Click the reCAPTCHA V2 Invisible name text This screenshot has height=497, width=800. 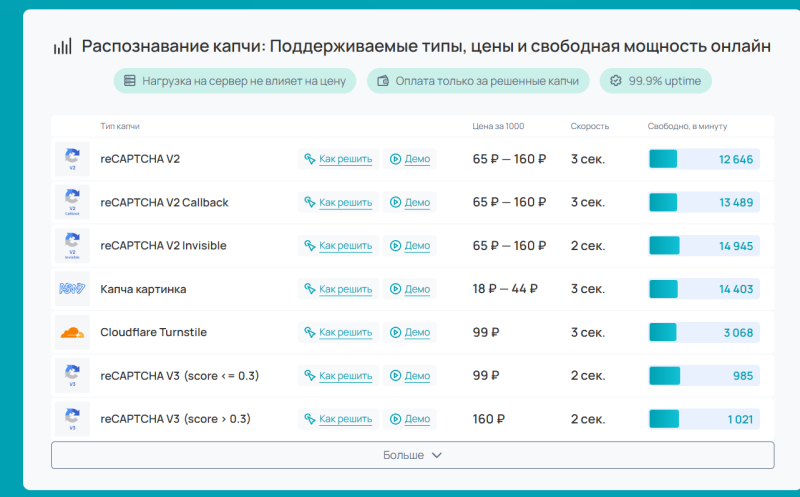point(163,246)
